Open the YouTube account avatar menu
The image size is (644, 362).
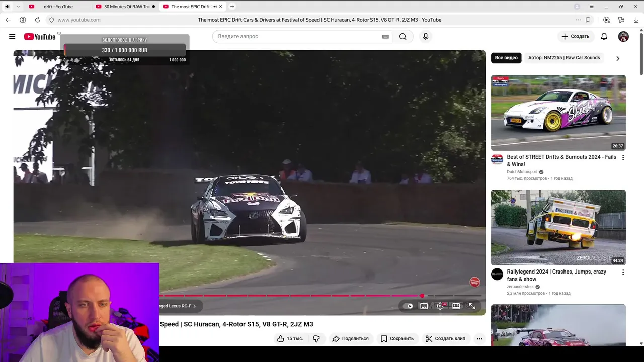tap(623, 37)
